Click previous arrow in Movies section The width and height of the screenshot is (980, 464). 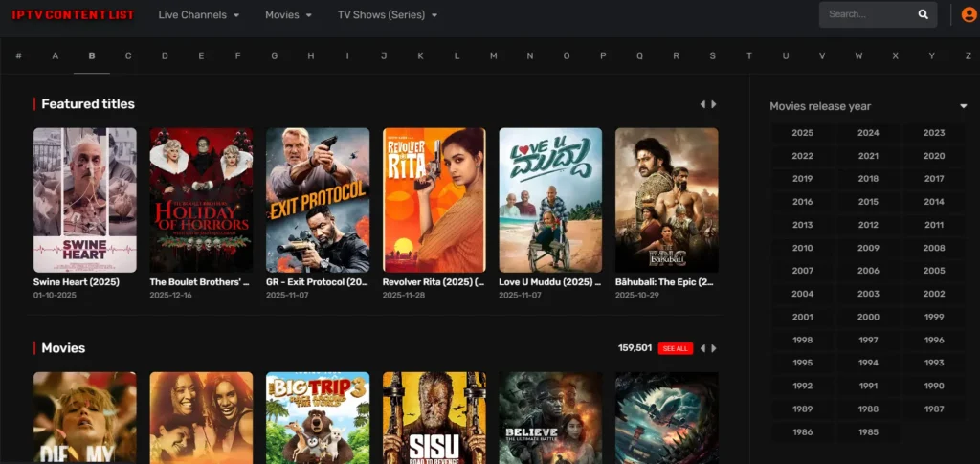(x=702, y=348)
